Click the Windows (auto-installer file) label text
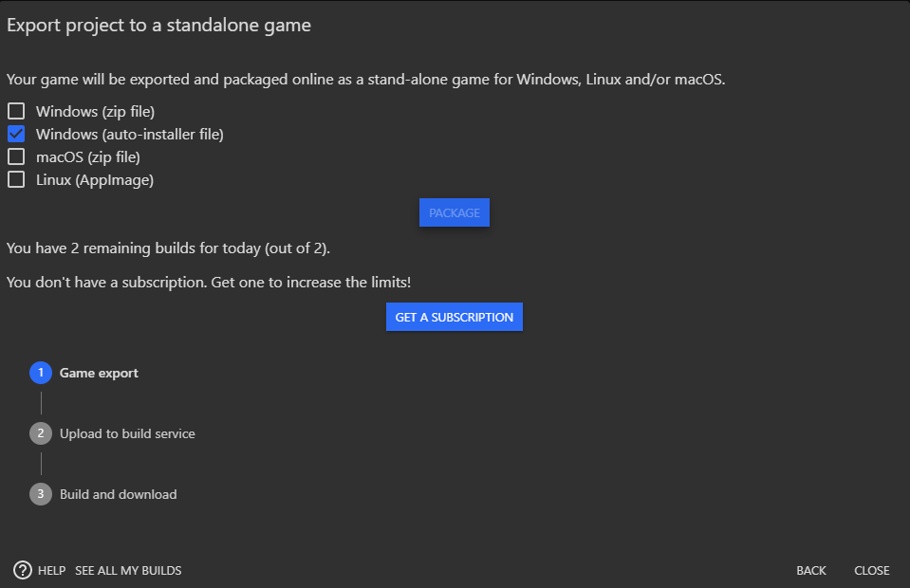 point(129,135)
